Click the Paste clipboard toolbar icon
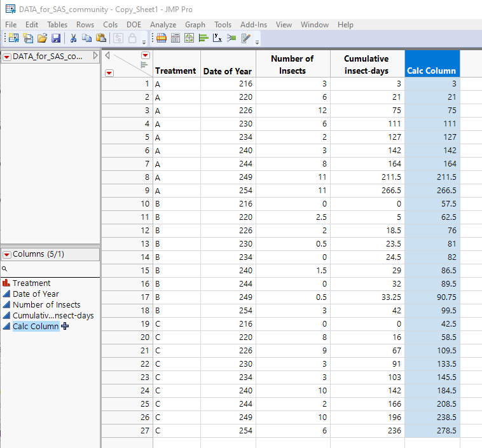The width and height of the screenshot is (482, 448). pos(100,38)
